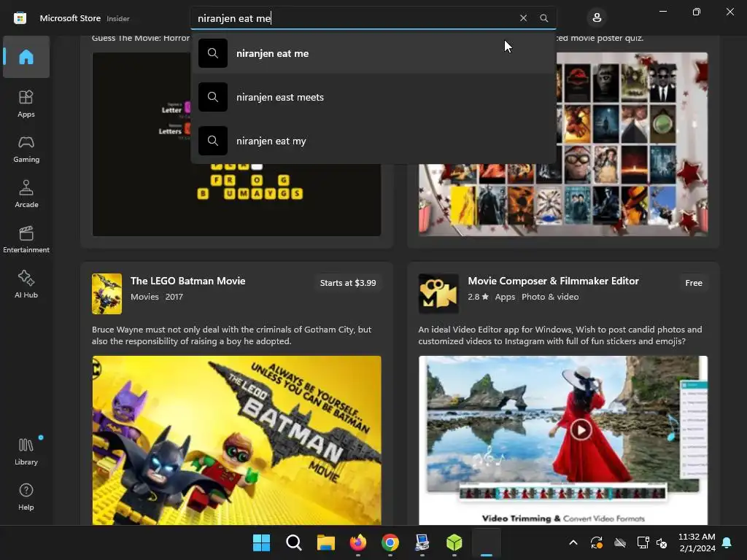Open the notifications bell
This screenshot has height=560, width=747.
tap(727, 542)
